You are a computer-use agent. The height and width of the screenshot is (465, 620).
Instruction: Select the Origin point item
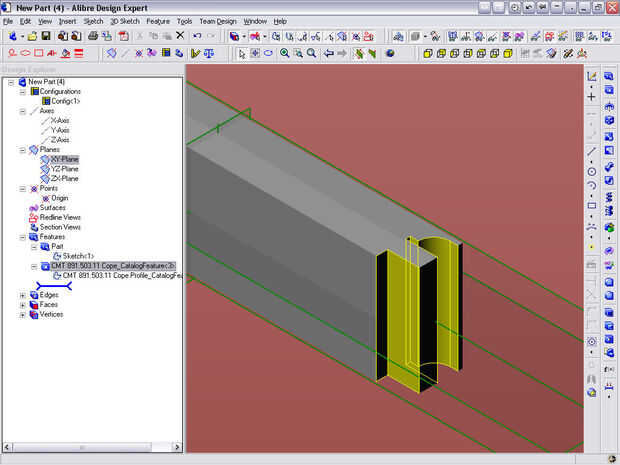59,198
